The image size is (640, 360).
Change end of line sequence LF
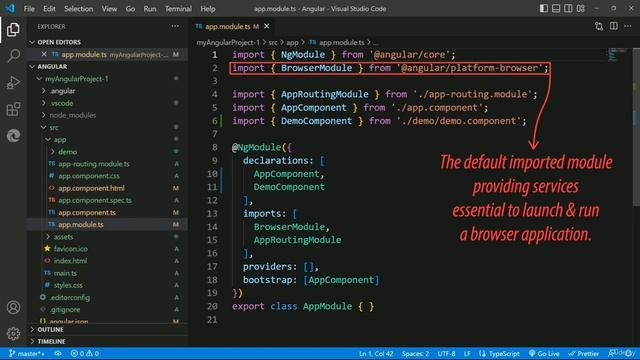(x=467, y=353)
